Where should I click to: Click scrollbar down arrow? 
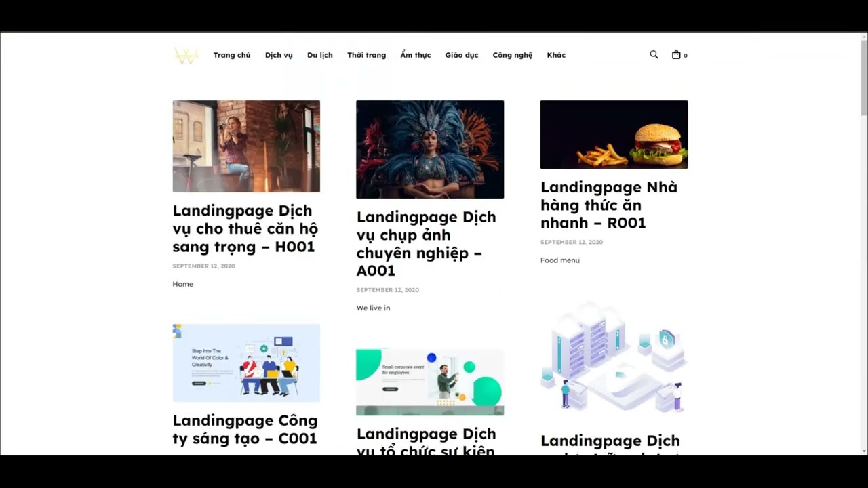click(864, 451)
